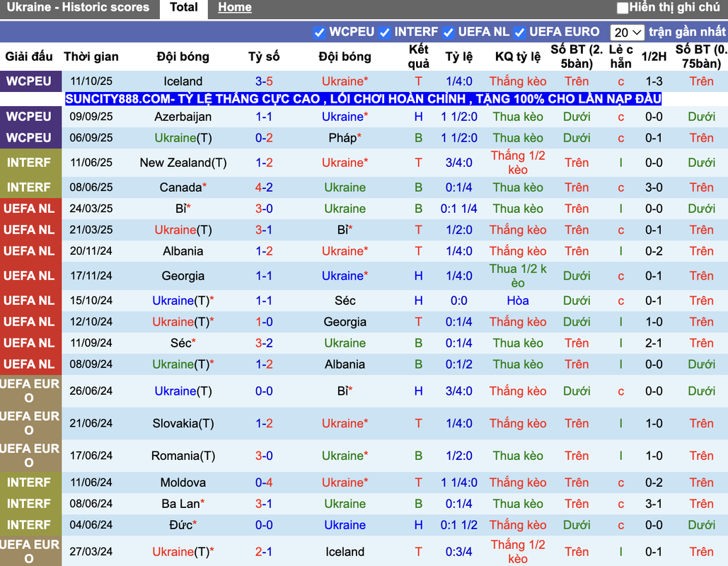
Task: Click the 2-1 score on 27/03/24
Action: click(264, 552)
